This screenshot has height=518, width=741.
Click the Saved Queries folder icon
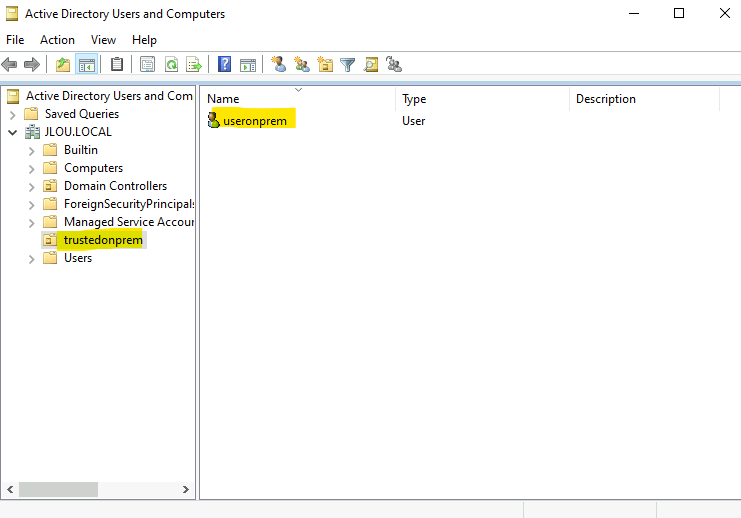tap(31, 113)
